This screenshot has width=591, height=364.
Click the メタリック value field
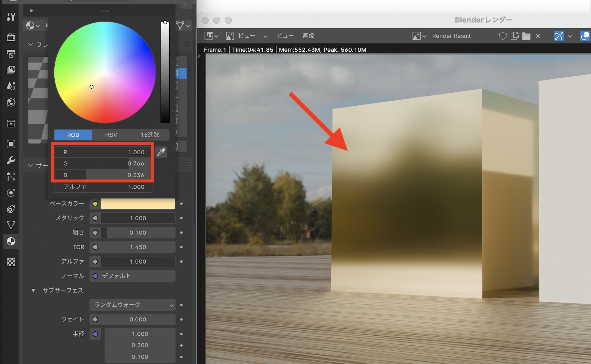pyautogui.click(x=138, y=218)
